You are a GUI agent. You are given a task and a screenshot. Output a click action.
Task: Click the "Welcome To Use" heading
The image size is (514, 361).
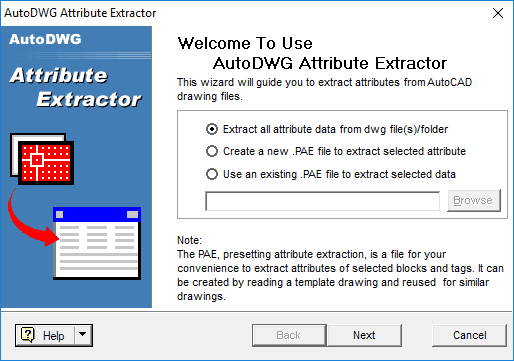tap(245, 43)
